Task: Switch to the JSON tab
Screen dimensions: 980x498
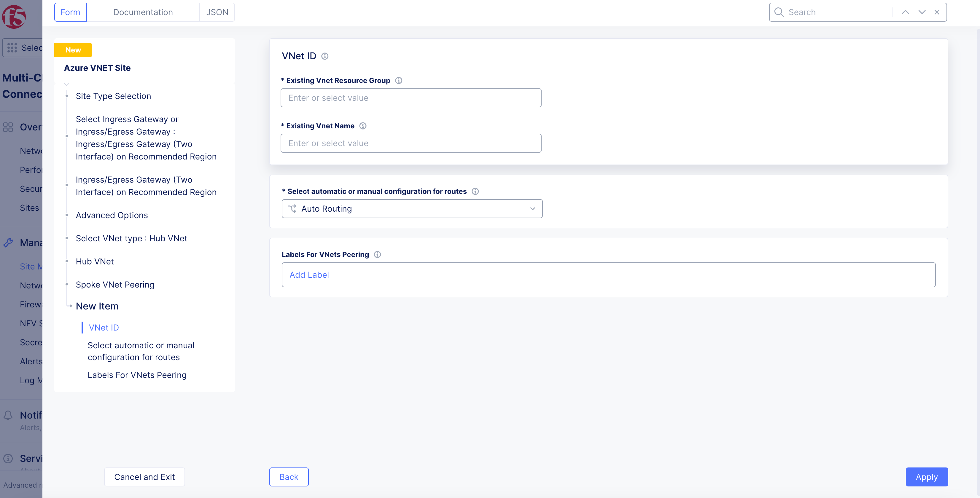Action: [217, 12]
